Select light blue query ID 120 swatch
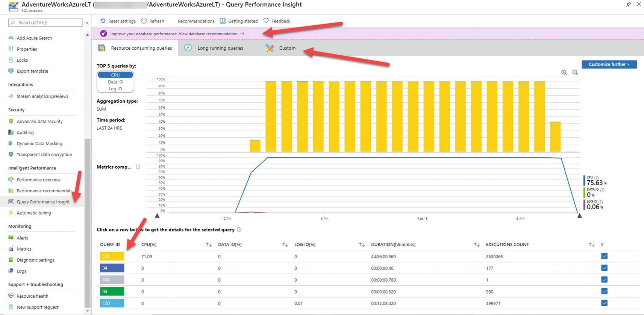644x315 pixels. coord(112,303)
